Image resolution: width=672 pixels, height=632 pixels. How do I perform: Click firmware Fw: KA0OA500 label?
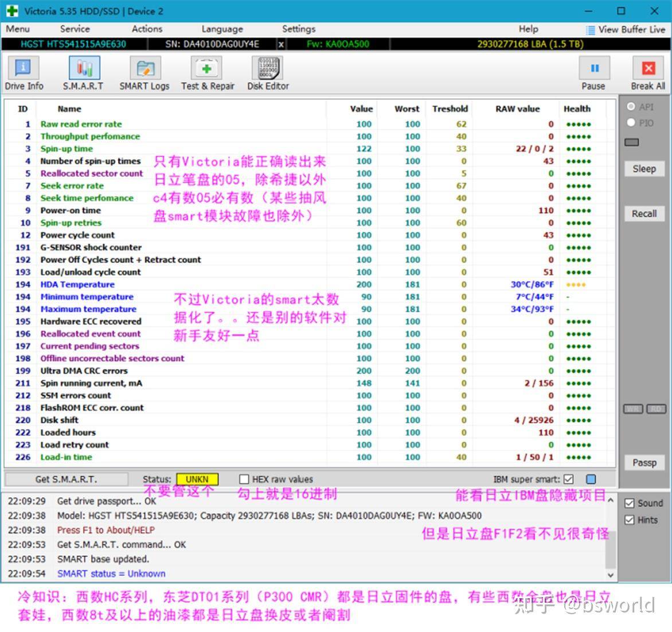(x=338, y=44)
